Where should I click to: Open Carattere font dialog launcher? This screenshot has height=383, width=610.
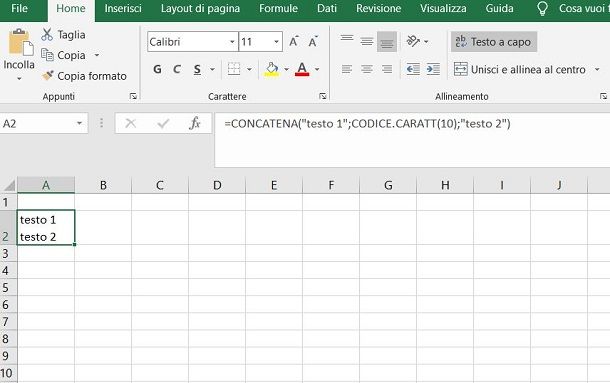click(x=323, y=96)
